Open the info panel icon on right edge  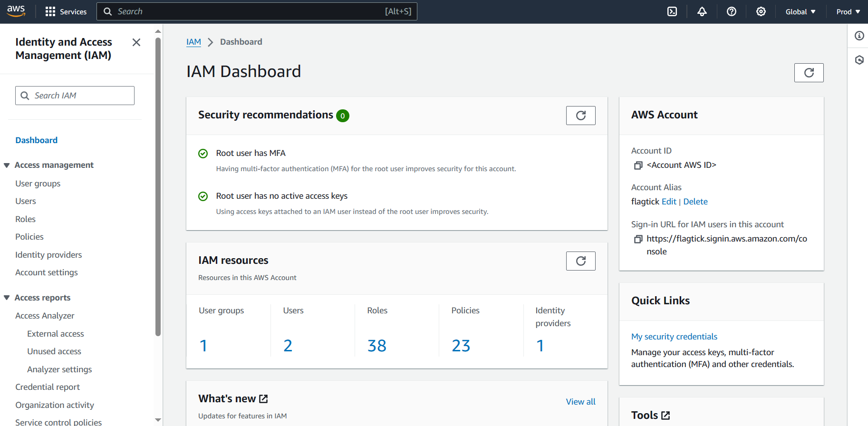click(859, 36)
